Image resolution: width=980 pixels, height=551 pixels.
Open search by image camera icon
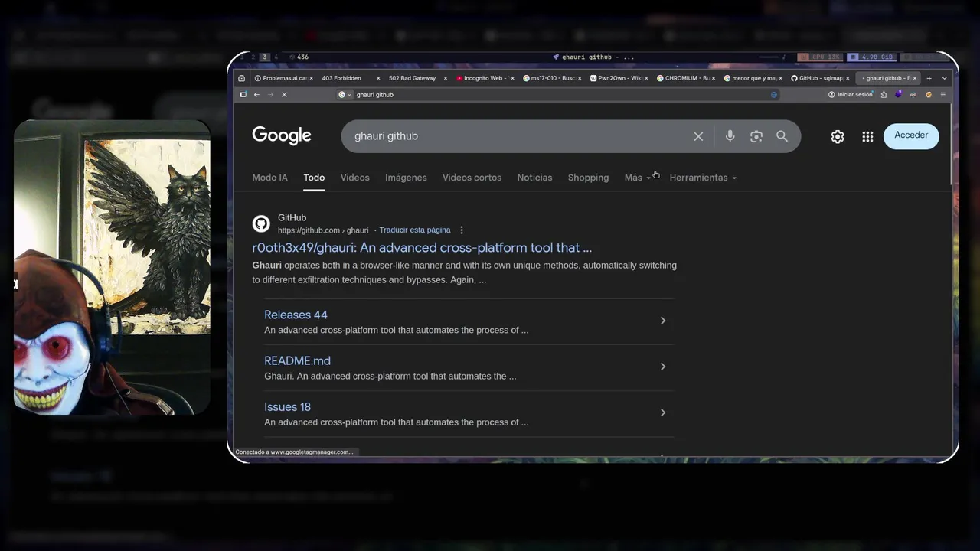click(x=756, y=136)
